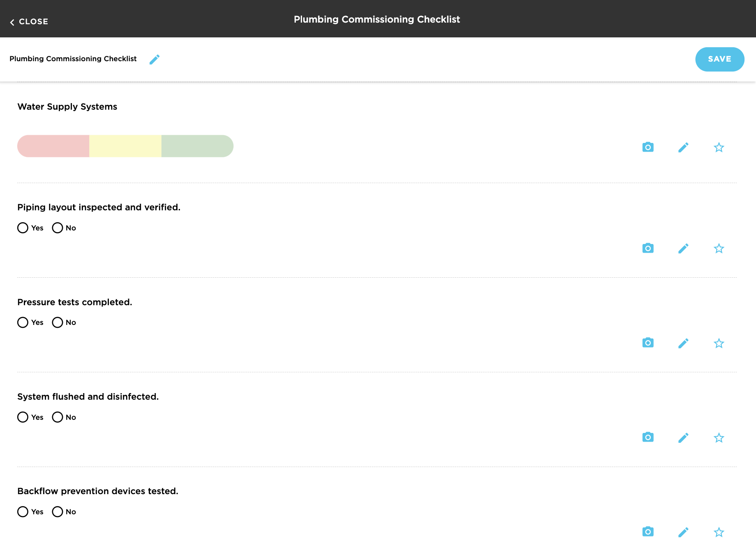Open photo capture for Backflow prevention item

(x=648, y=532)
